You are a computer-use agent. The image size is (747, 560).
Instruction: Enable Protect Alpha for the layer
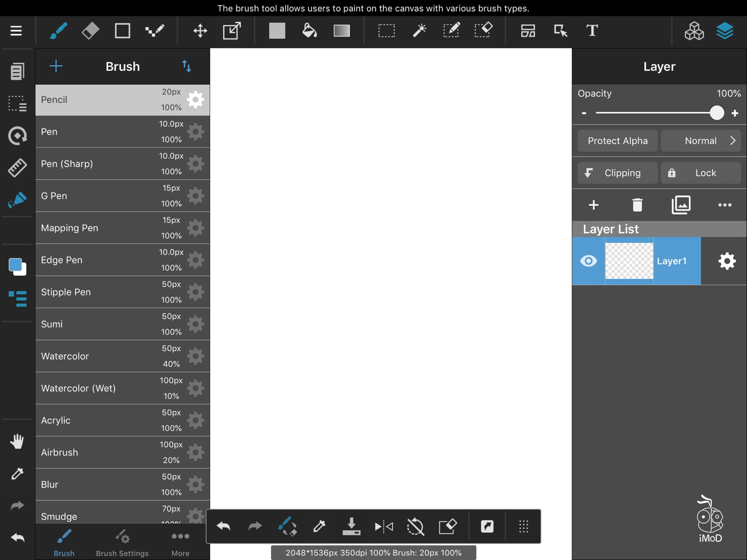617,140
